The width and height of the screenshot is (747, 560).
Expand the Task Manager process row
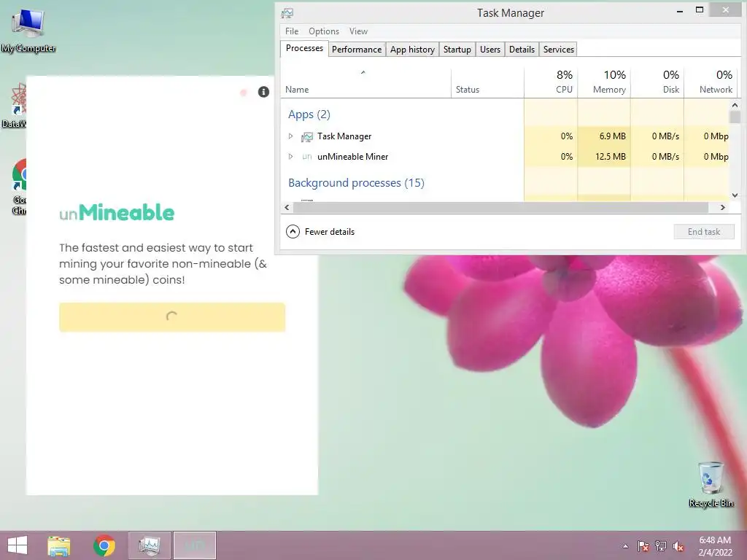290,136
